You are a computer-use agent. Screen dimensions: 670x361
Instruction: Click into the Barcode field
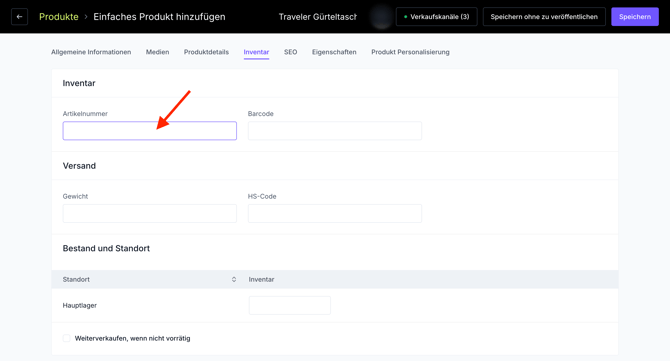tap(335, 131)
